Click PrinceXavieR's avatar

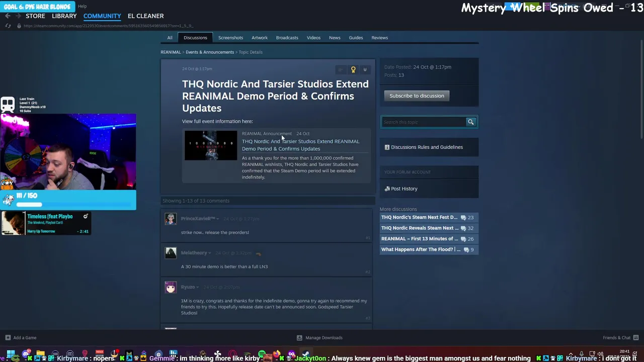[x=171, y=219]
